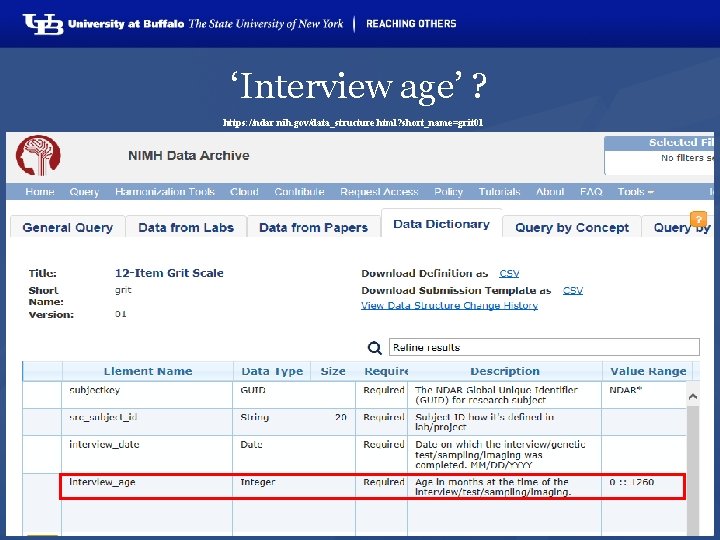Open Harmonization Tools menu item
This screenshot has width=720, height=540.
tap(165, 191)
